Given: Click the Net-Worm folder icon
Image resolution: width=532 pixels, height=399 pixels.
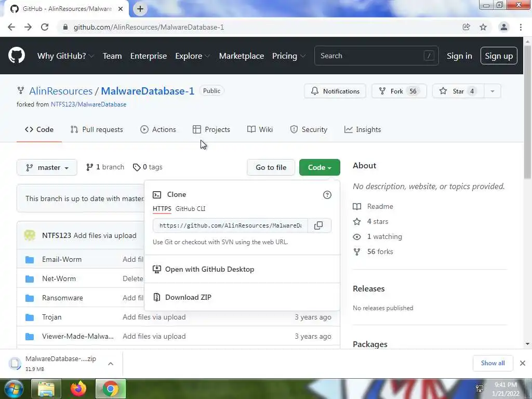Looking at the screenshot, I should [30, 279].
